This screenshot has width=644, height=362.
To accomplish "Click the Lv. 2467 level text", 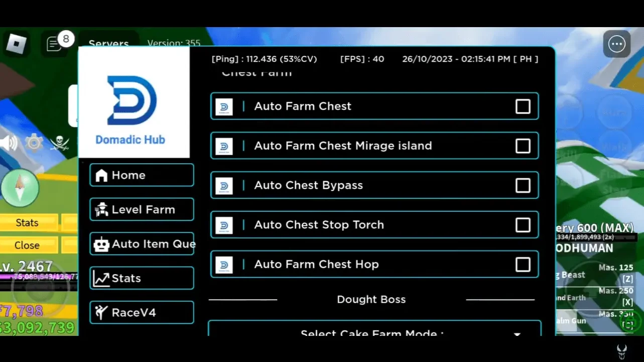I will click(27, 266).
